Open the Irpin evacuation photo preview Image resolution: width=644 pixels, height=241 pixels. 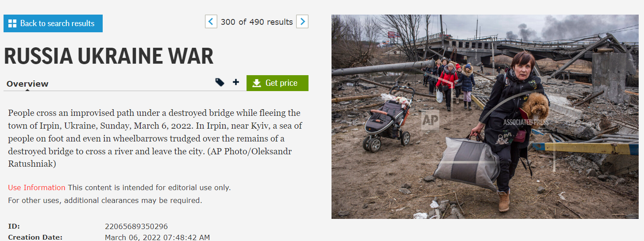tap(485, 117)
